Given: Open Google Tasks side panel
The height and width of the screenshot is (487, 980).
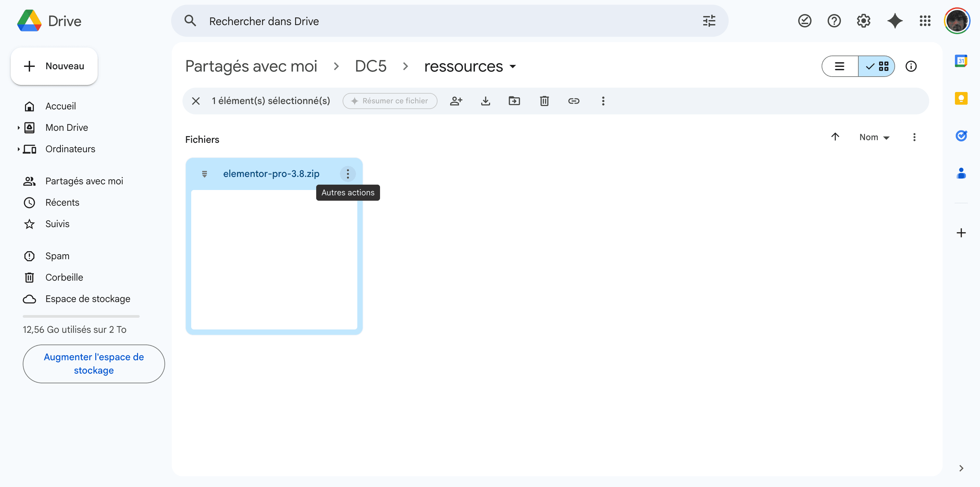Looking at the screenshot, I should point(961,135).
